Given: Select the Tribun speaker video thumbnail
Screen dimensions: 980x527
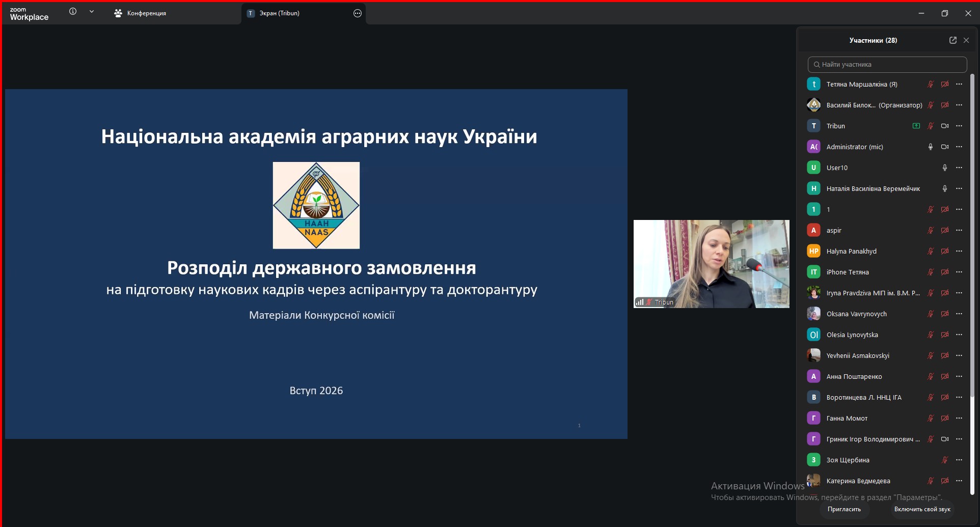Looking at the screenshot, I should pyautogui.click(x=712, y=264).
